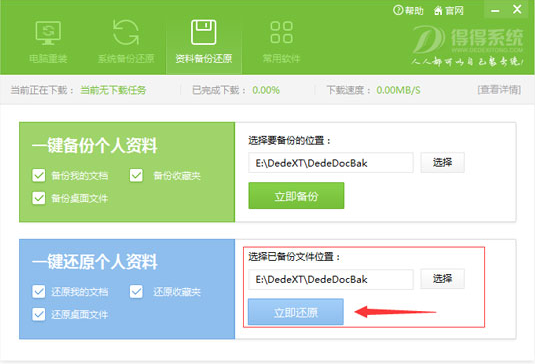Click the 当前无下载任务 status text
Image resolution: width=535 pixels, height=364 pixels.
pos(113,90)
